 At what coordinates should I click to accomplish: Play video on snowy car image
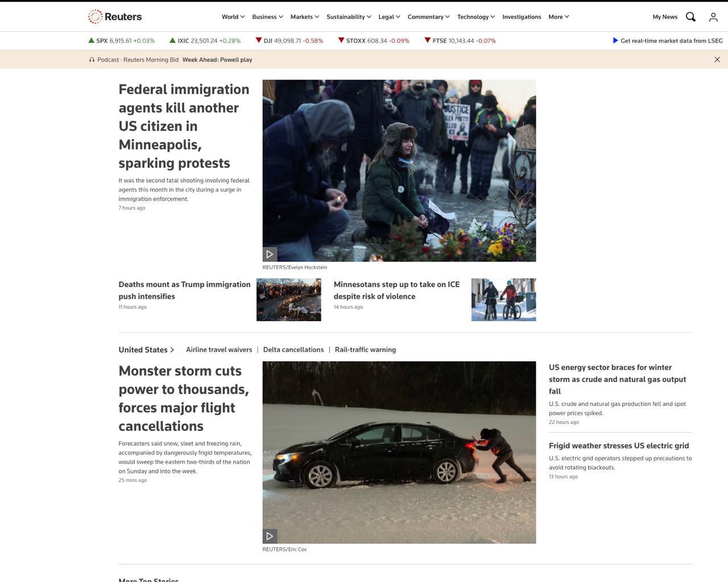pyautogui.click(x=270, y=536)
